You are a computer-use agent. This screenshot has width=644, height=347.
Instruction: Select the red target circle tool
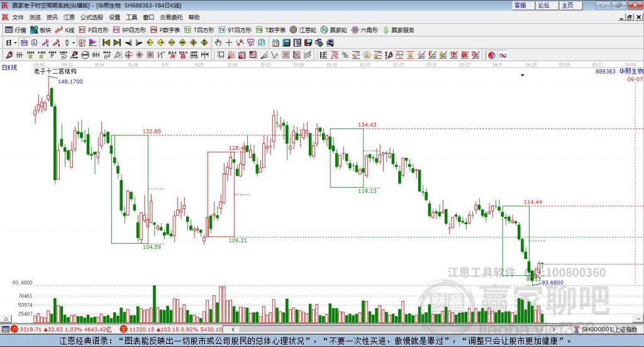[128, 55]
